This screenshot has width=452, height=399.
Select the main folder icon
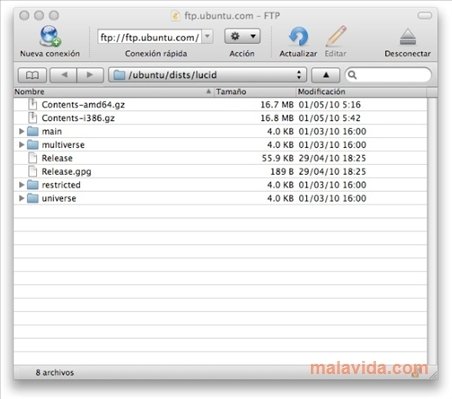pos(33,131)
